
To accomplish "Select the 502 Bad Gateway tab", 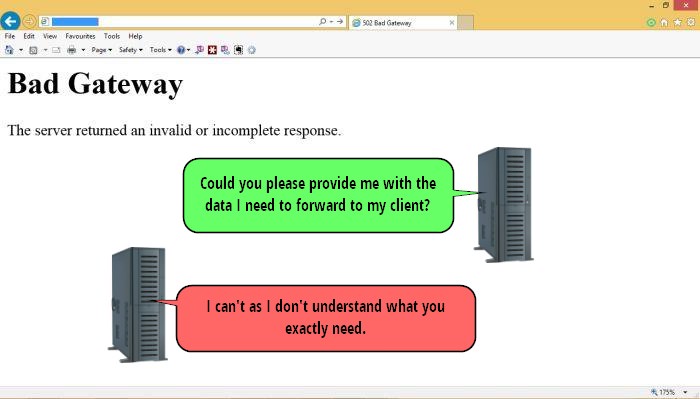I will [x=402, y=23].
